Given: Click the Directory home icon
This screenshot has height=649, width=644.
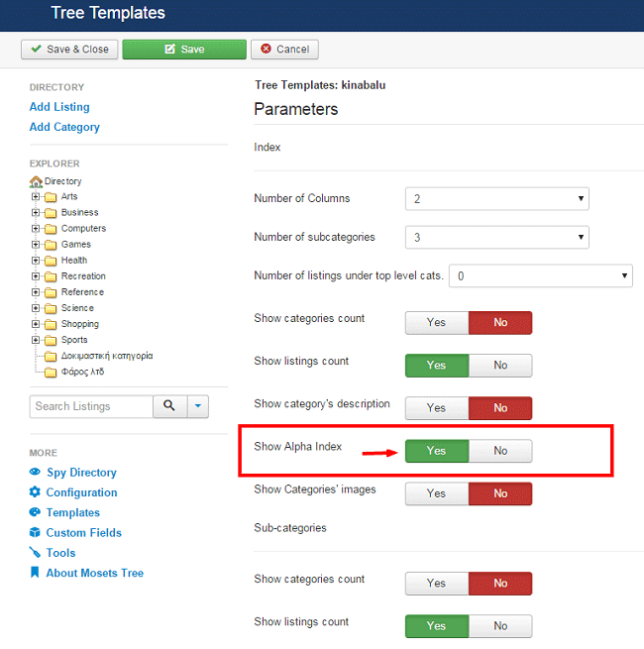Looking at the screenshot, I should pyautogui.click(x=36, y=181).
